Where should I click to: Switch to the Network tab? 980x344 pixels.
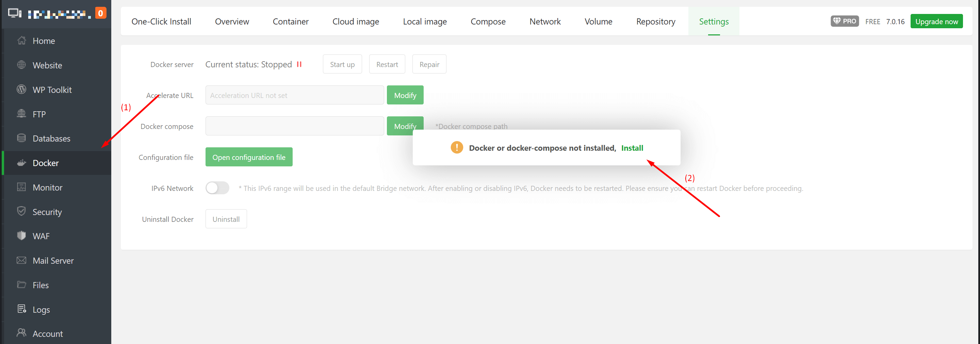coord(545,21)
